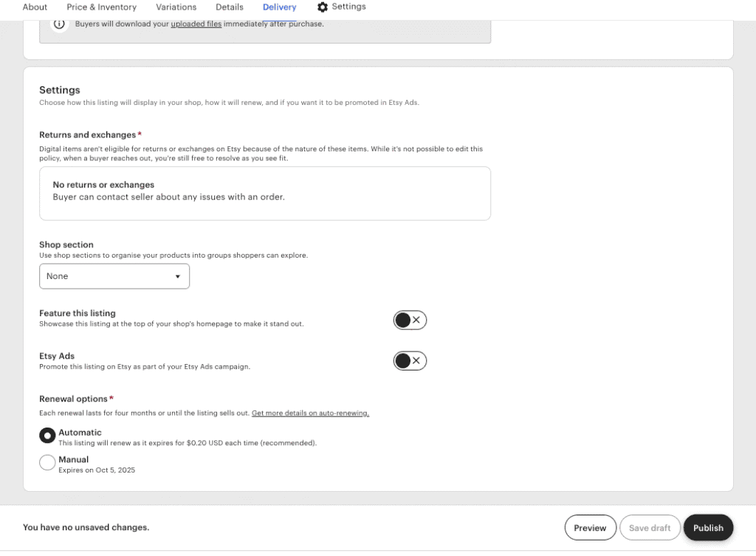The image size is (756, 556).
Task: Click the You have no unsaved changes message
Action: click(x=86, y=527)
